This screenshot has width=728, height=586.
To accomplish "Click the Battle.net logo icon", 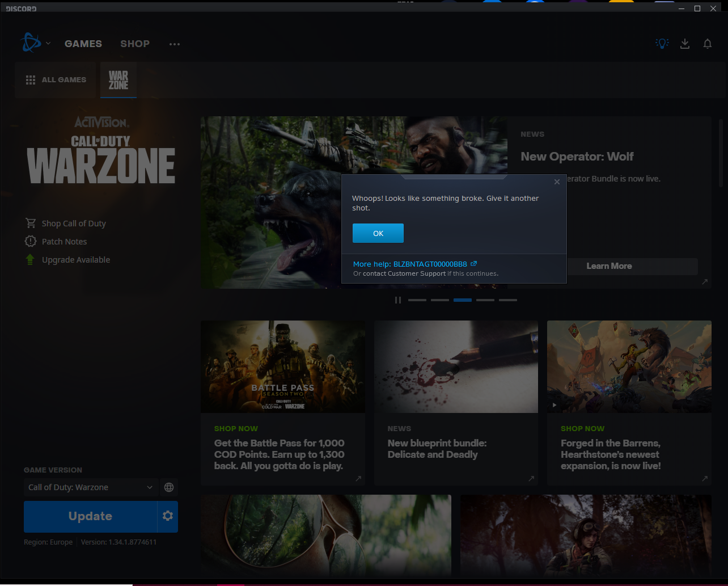I will coord(29,43).
